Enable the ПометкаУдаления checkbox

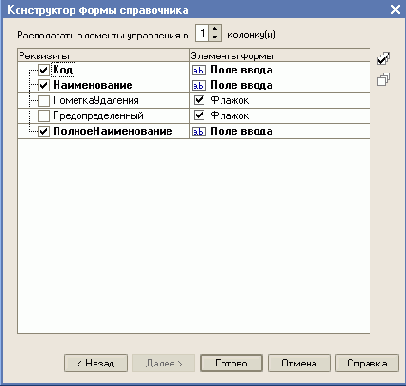coord(44,100)
